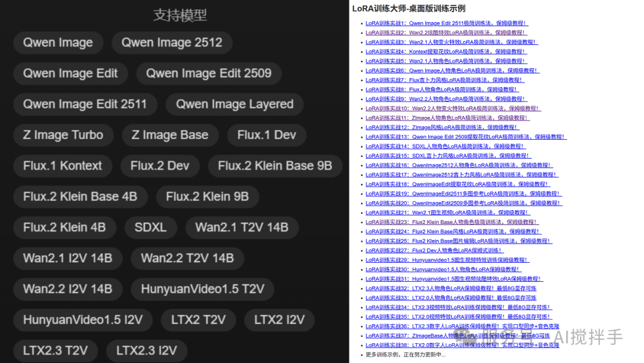Select Flux.2 Klein Base 4B chip
This screenshot has width=644, height=363.
click(x=80, y=197)
